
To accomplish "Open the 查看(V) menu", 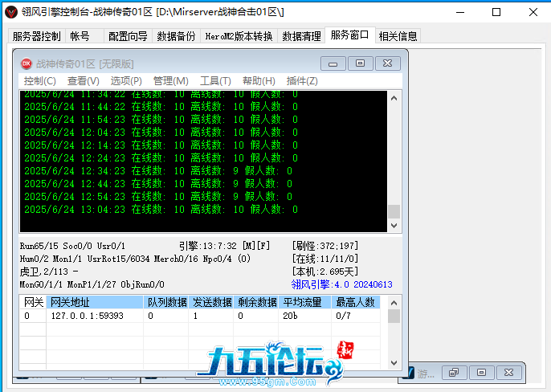I will (x=84, y=81).
